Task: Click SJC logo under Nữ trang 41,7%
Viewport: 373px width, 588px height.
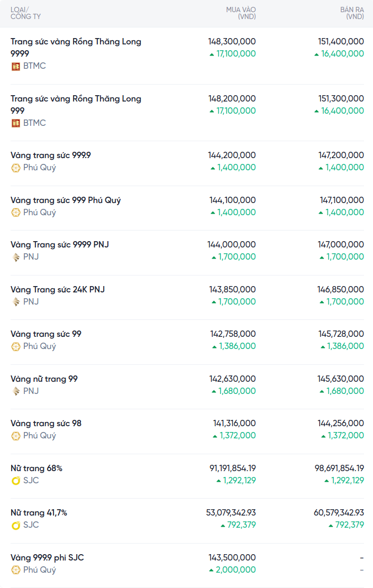Action: click(x=16, y=525)
